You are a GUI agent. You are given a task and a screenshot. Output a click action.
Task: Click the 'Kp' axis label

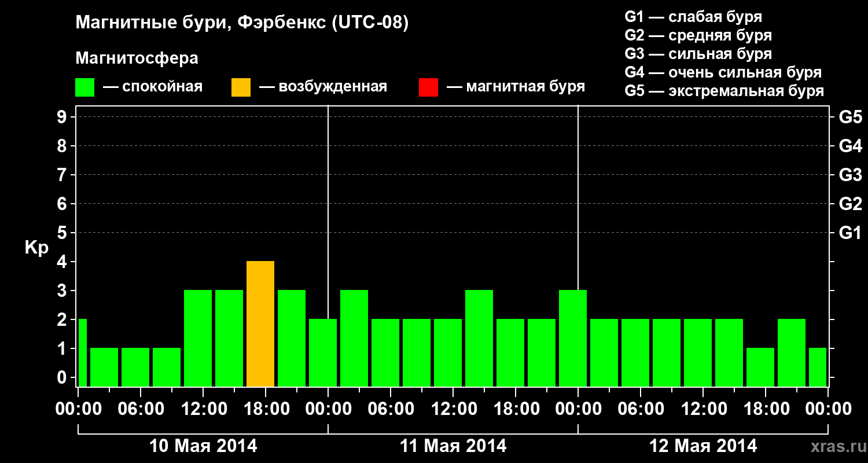[36, 248]
